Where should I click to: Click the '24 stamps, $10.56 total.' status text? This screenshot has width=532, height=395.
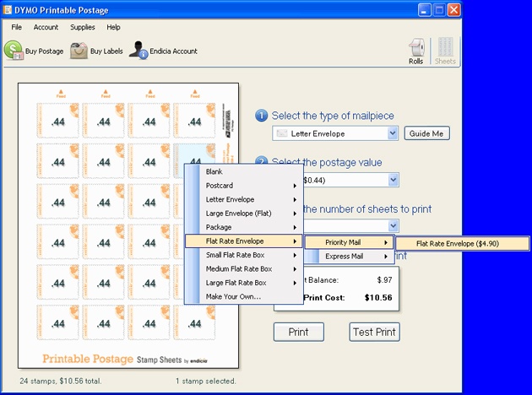point(61,381)
